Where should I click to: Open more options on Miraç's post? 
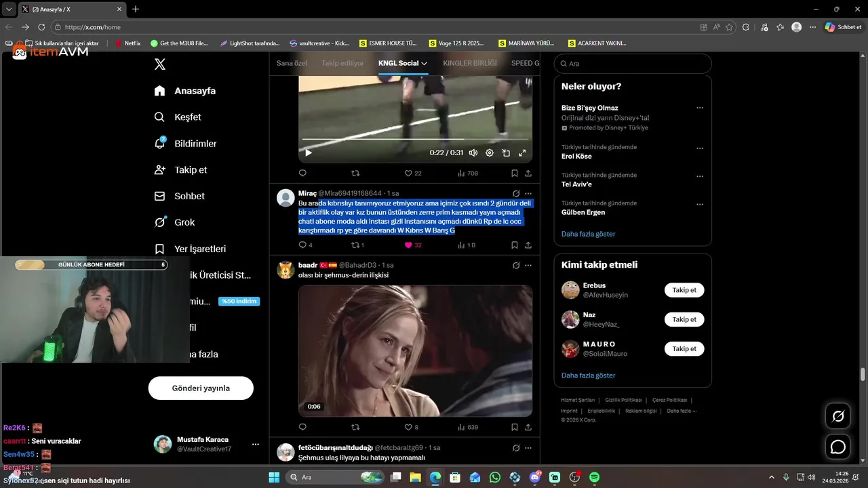click(528, 194)
